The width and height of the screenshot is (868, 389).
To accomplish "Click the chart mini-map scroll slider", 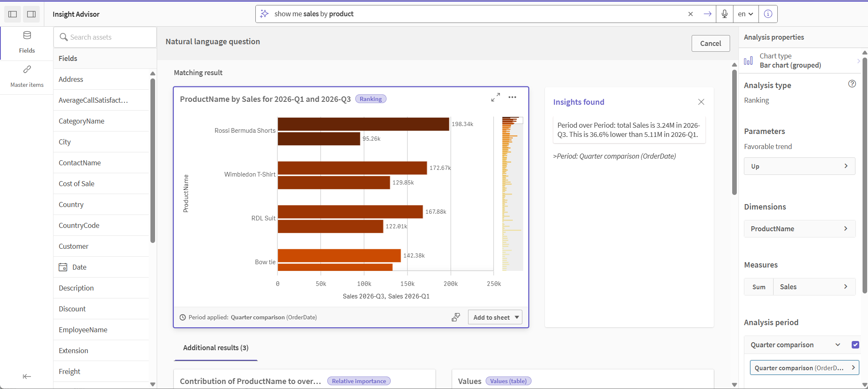I will tap(512, 120).
